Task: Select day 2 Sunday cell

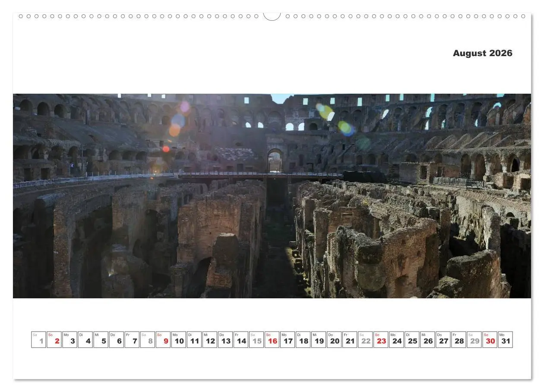Action: (x=54, y=339)
